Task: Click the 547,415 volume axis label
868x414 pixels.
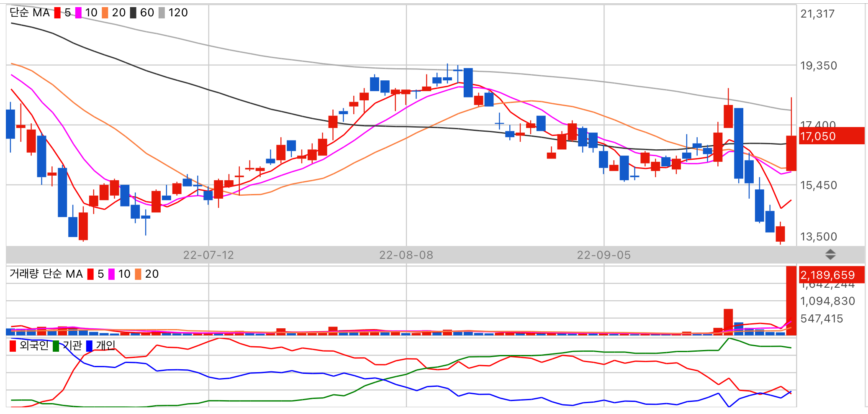Action: click(822, 319)
